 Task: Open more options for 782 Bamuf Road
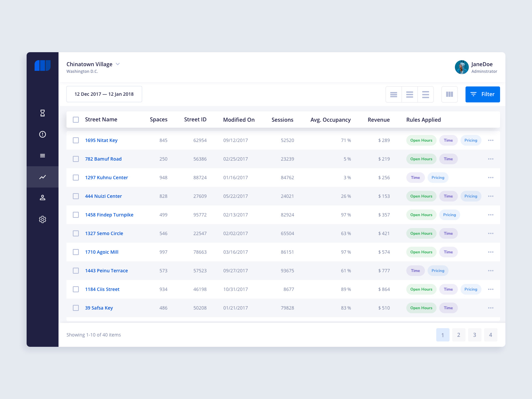pyautogui.click(x=491, y=159)
